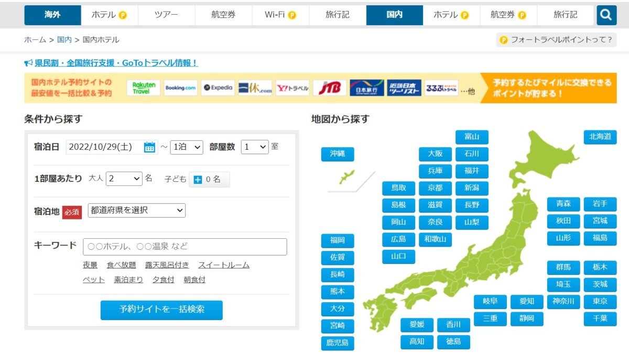Open the Rakuten Travel booking site logo
Image resolution: width=629 pixels, height=364 pixels.
click(x=143, y=87)
